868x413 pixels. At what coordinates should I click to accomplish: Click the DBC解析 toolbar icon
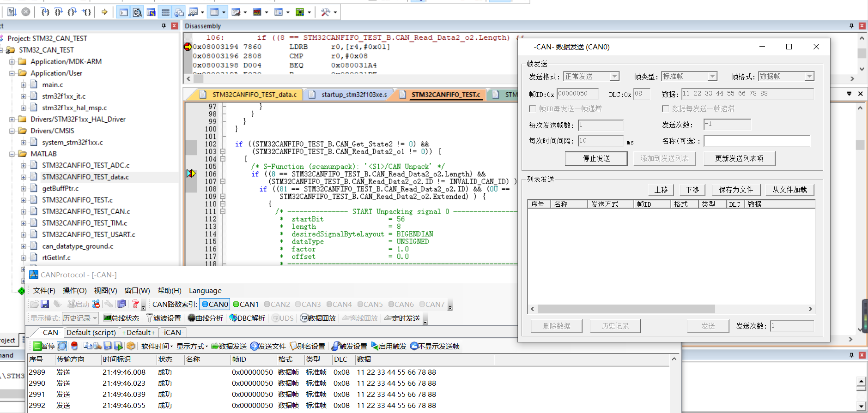pos(247,318)
